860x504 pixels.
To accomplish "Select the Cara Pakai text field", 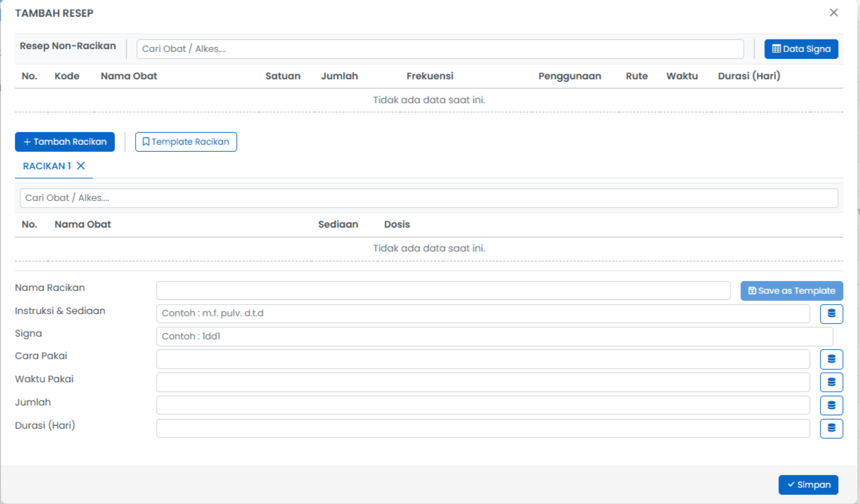I will 482,359.
